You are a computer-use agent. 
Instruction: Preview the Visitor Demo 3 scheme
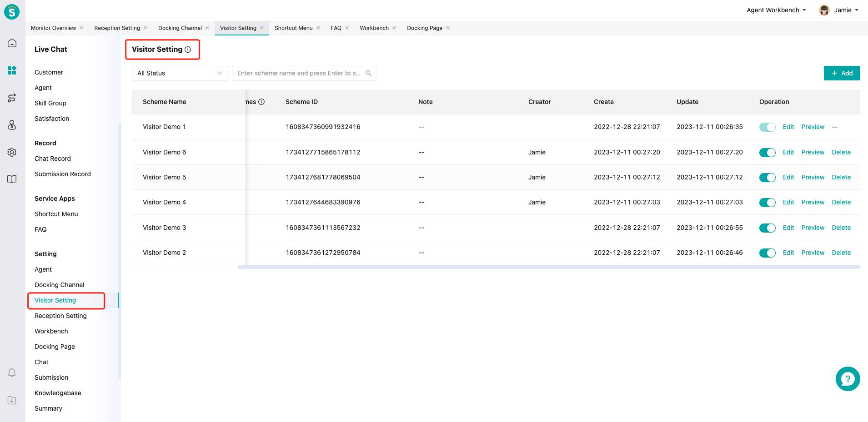pos(813,228)
